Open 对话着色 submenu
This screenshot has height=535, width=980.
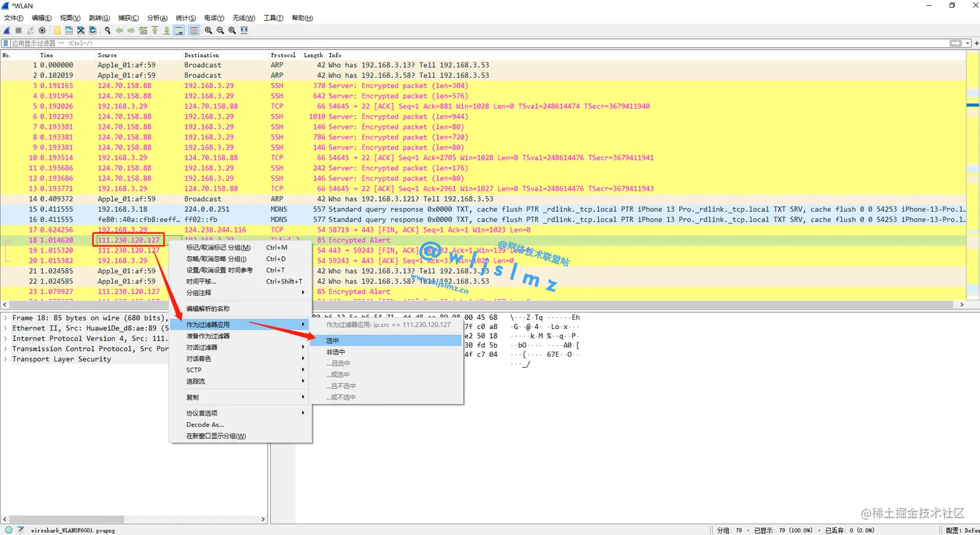[x=240, y=359]
